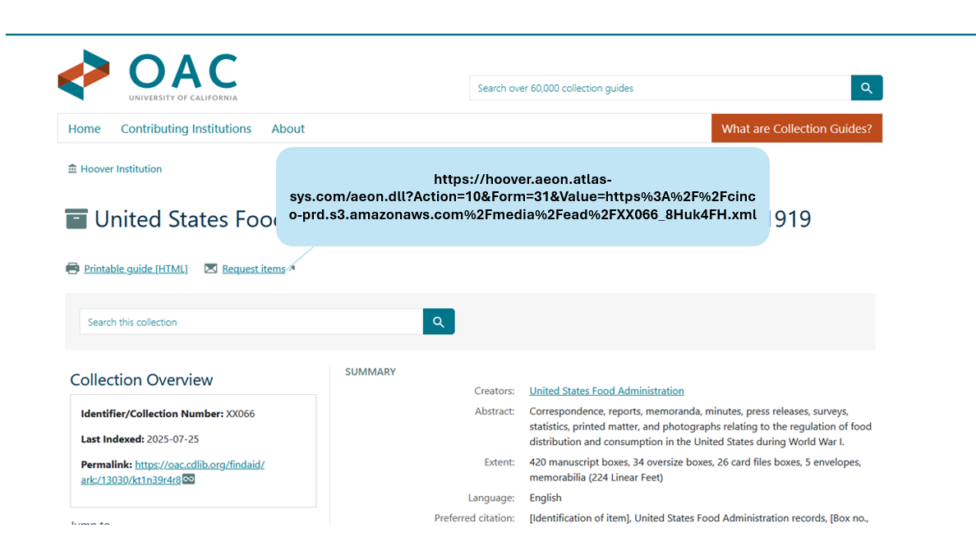The image size is (976, 560).
Task: Click the abstract text starting with Correspondence
Action: point(700,426)
